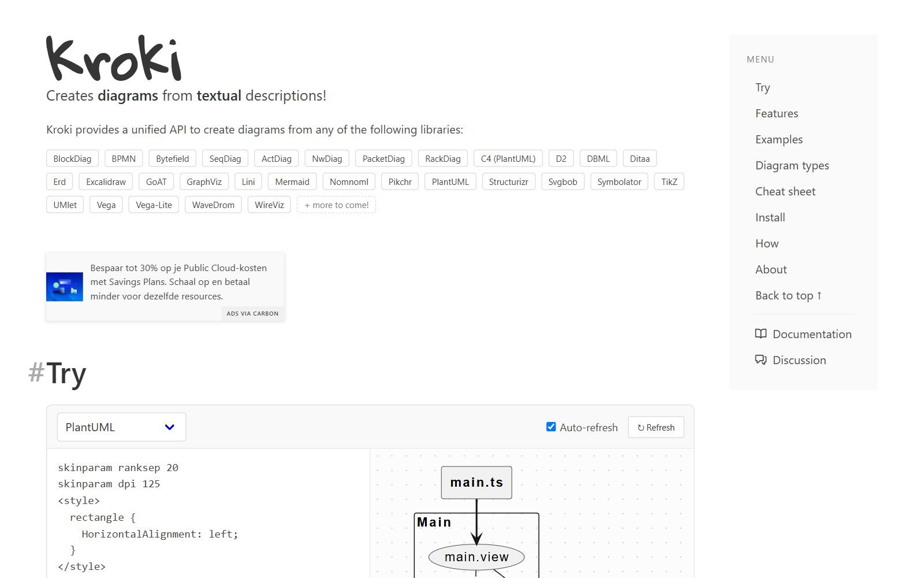Expand the PlantUML diagram type dropdown

coord(121,427)
